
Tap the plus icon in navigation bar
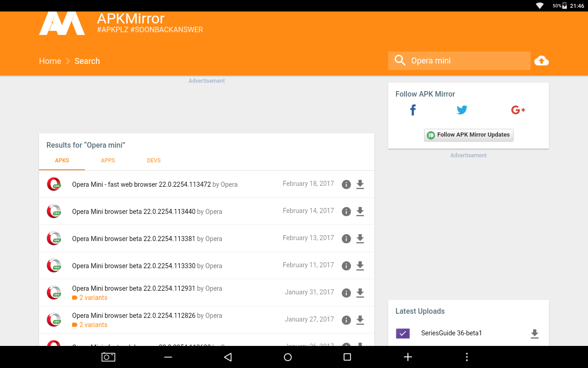[x=407, y=357]
